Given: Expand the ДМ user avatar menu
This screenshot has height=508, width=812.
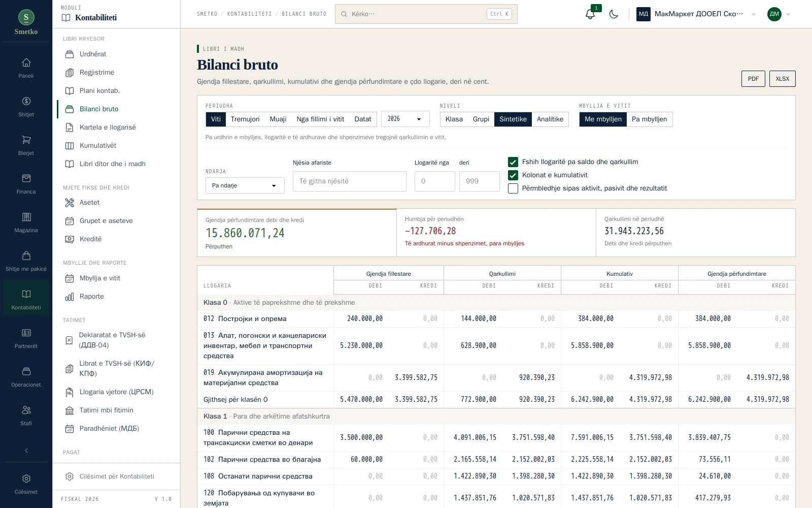Looking at the screenshot, I should click(x=779, y=14).
